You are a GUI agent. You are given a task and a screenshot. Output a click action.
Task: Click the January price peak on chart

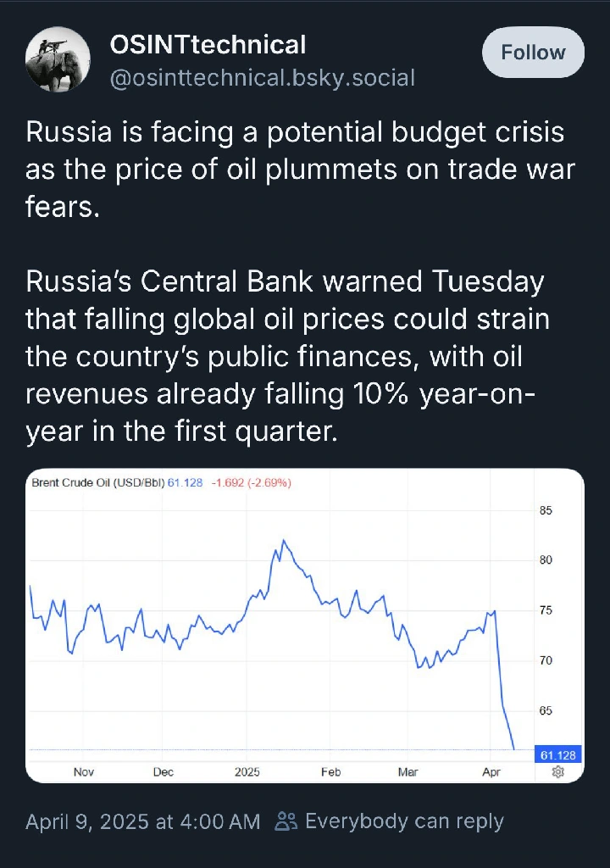[284, 540]
